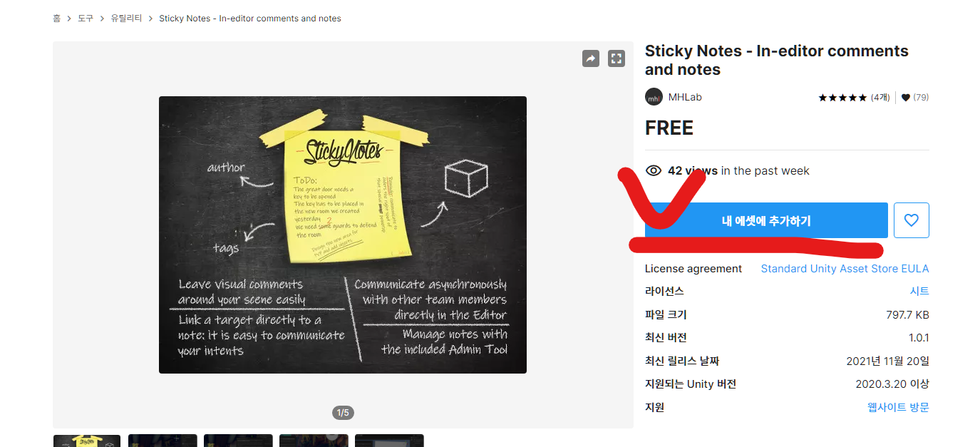980x447 pixels.
Task: Click the MHLab publisher name
Action: [685, 97]
